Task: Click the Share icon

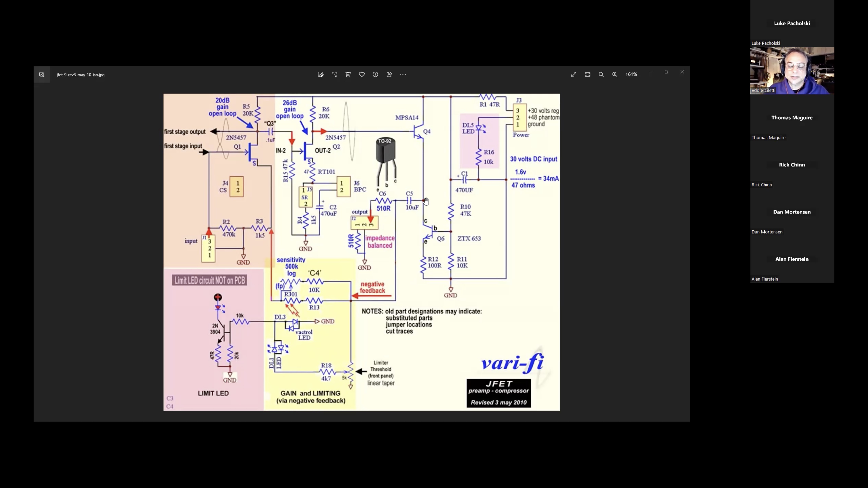Action: tap(389, 74)
